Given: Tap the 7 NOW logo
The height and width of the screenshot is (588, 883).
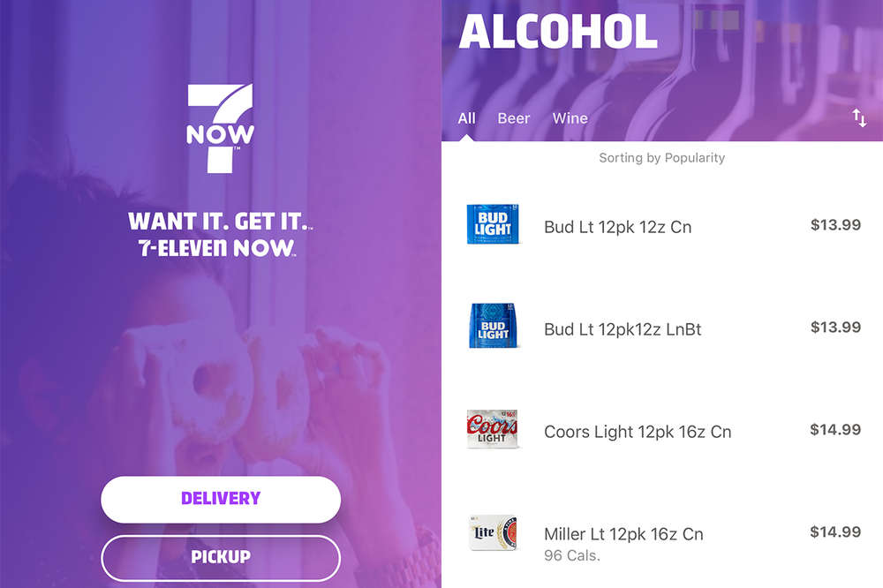Looking at the screenshot, I should tap(220, 128).
